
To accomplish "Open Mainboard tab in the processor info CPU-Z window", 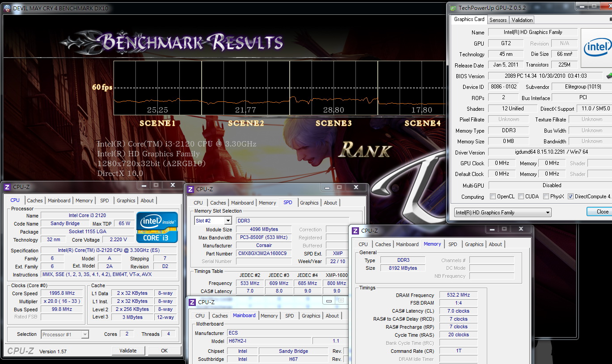I will point(59,201).
